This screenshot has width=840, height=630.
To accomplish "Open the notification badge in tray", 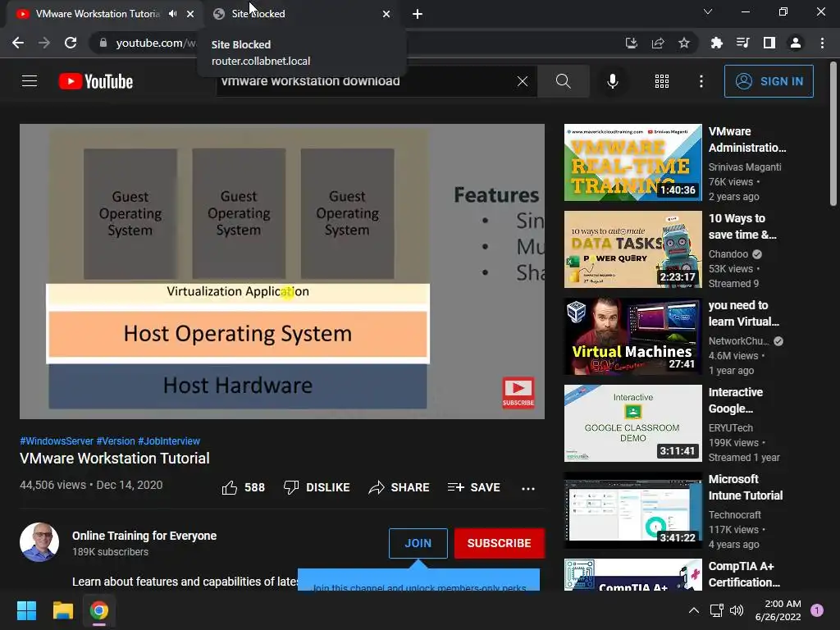I will point(817,610).
